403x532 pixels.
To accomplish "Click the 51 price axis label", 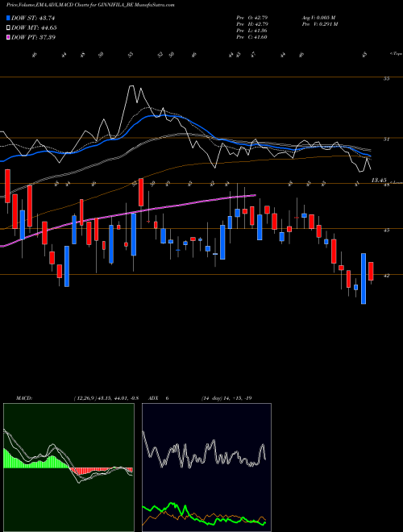I will click(x=386, y=139).
